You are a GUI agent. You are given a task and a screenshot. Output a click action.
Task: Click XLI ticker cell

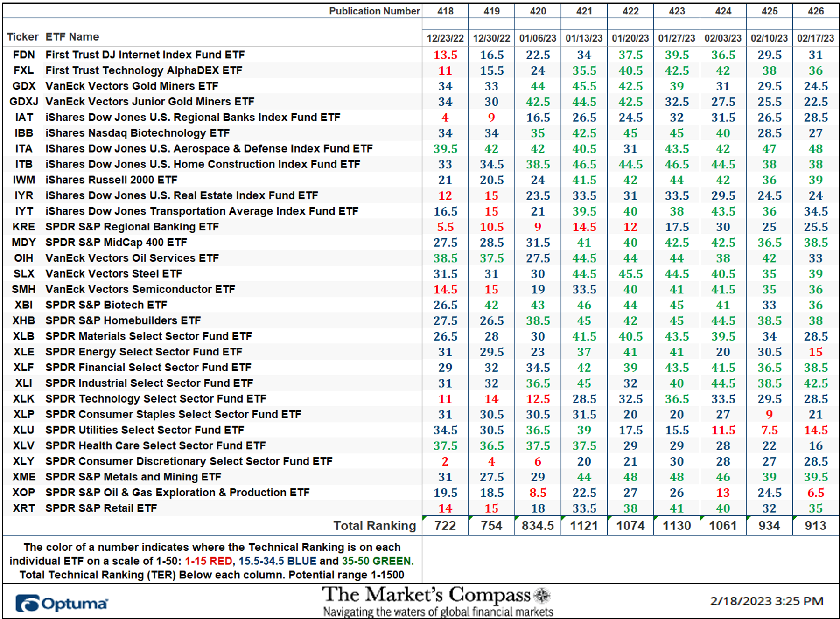(24, 383)
